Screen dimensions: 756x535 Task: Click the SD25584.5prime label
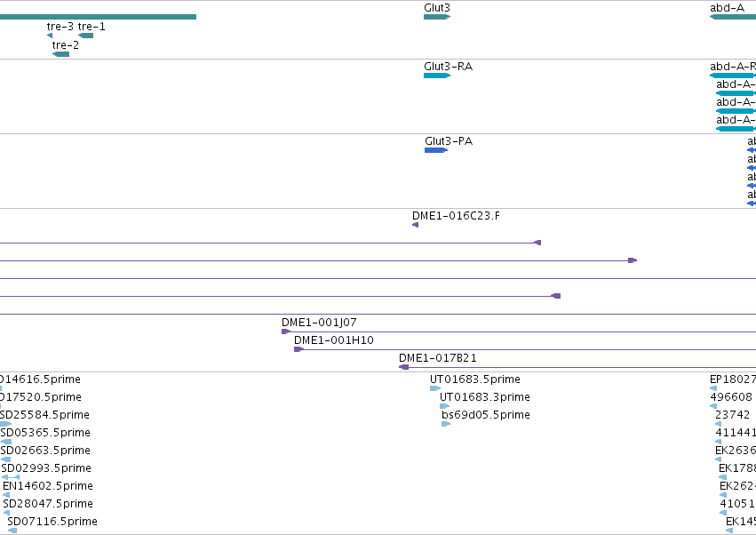coord(44,415)
